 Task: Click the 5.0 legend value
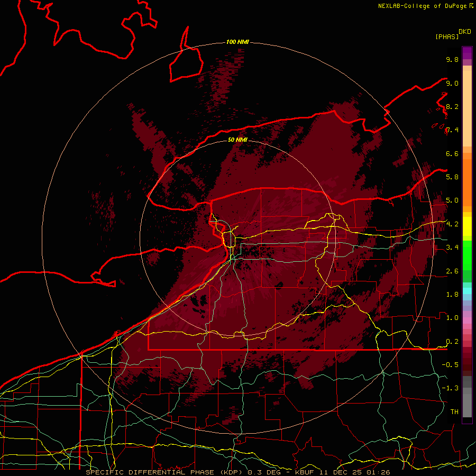pyautogui.click(x=452, y=200)
